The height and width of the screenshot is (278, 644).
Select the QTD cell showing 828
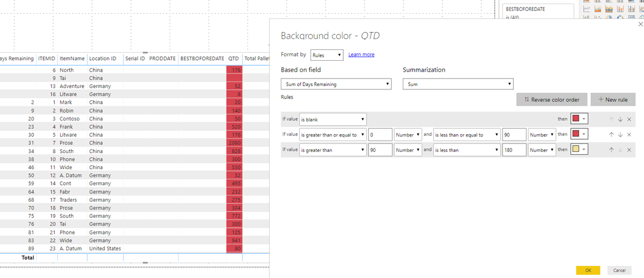pyautogui.click(x=234, y=151)
